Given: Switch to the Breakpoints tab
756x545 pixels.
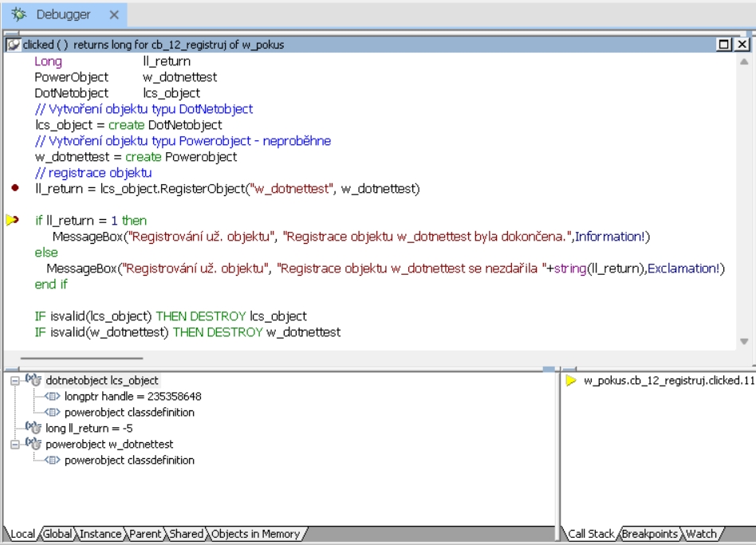Looking at the screenshot, I should [650, 534].
